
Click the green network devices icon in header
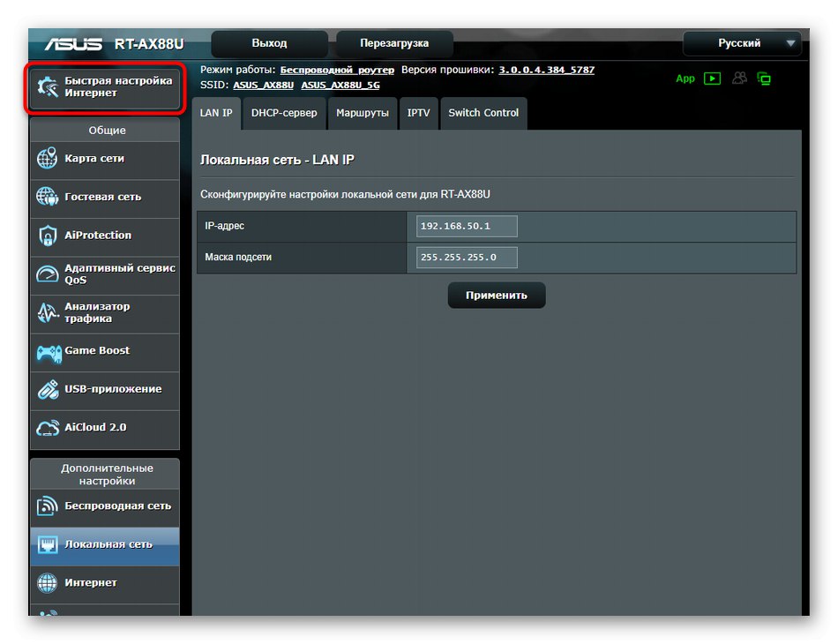(764, 79)
